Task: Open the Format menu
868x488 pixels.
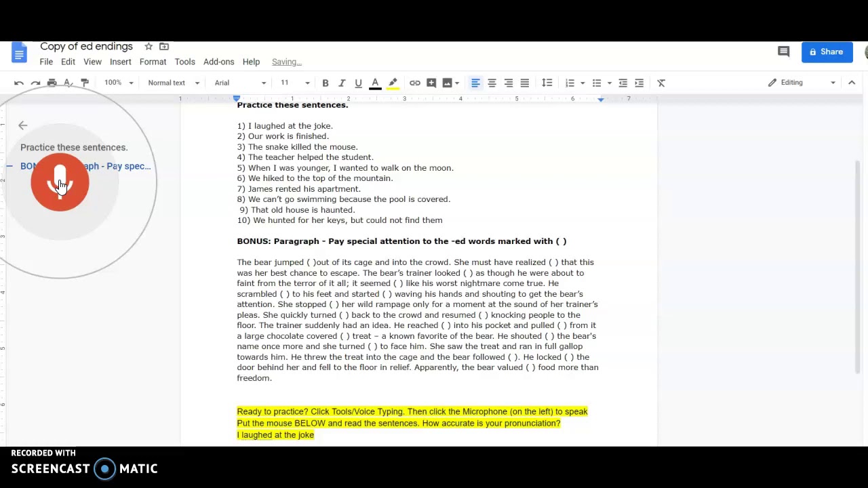Action: pyautogui.click(x=153, y=62)
